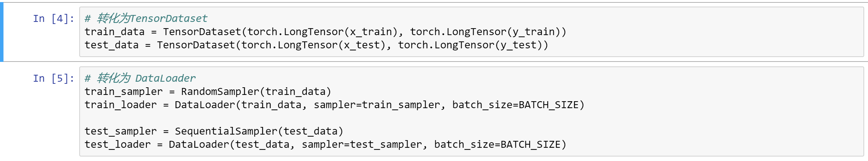Image resolution: width=868 pixels, height=161 pixels.
Task: Place cursor on train_data assignment line
Action: 325,32
